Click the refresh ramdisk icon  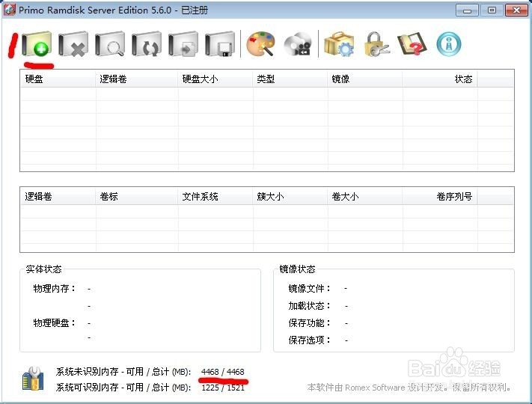(x=147, y=43)
